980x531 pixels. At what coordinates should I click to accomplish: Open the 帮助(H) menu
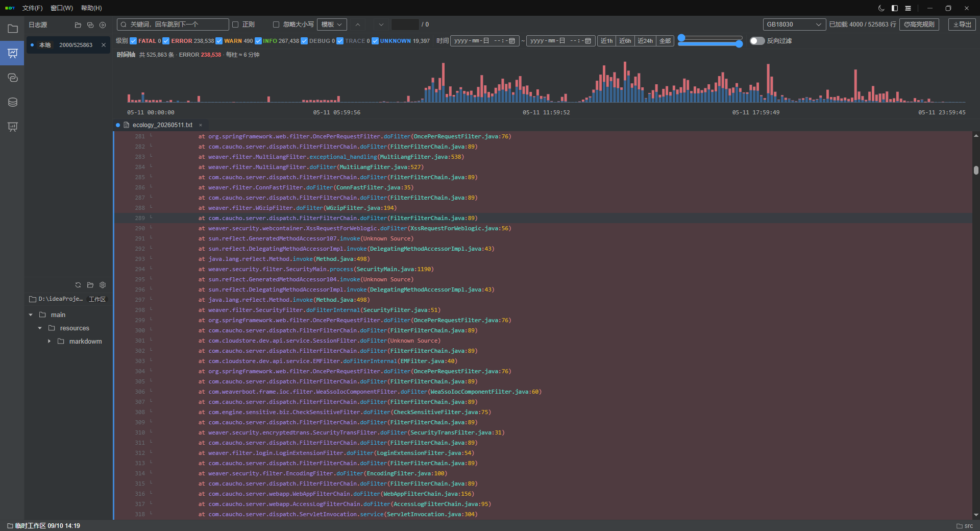pos(91,8)
